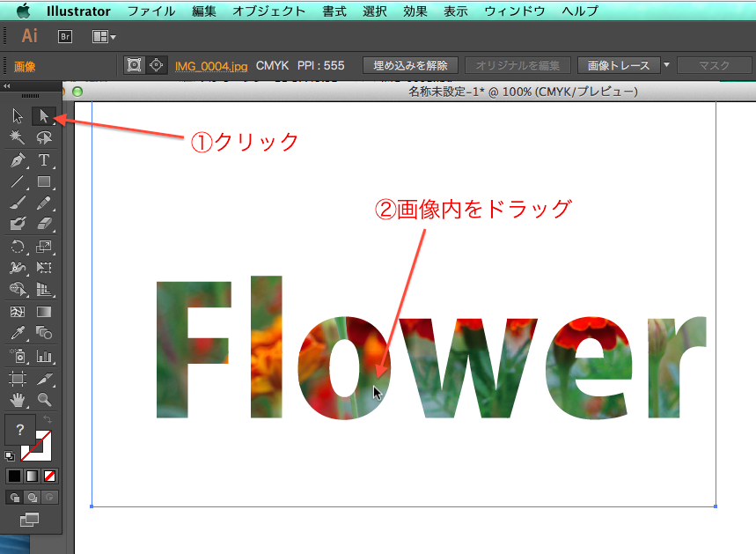Click the black fill color swatch
The width and height of the screenshot is (756, 554).
[x=13, y=475]
